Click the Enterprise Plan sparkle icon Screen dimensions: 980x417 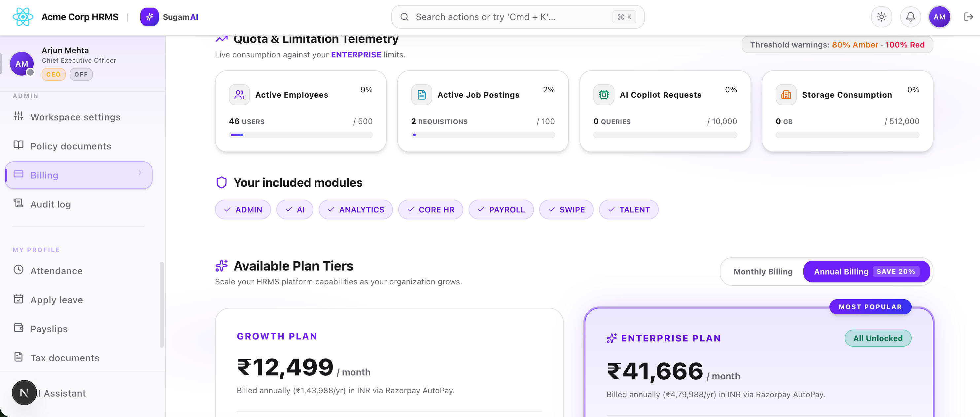tap(612, 338)
